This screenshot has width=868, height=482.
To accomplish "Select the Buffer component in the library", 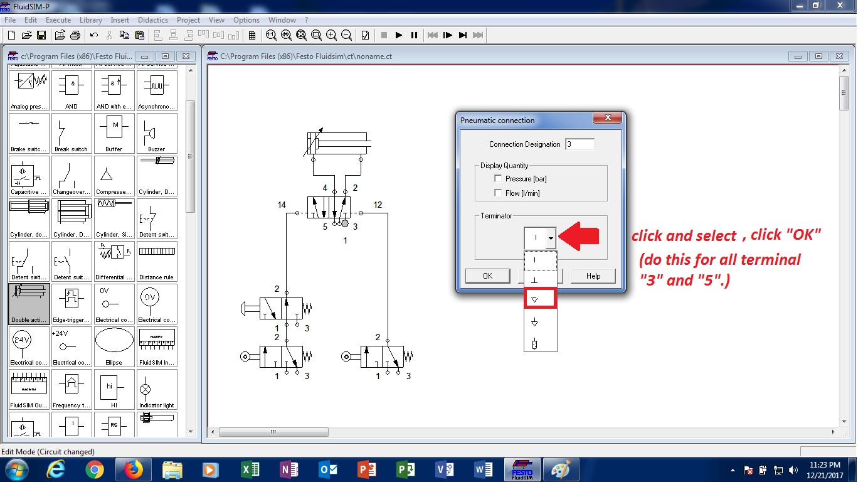I will (x=114, y=133).
